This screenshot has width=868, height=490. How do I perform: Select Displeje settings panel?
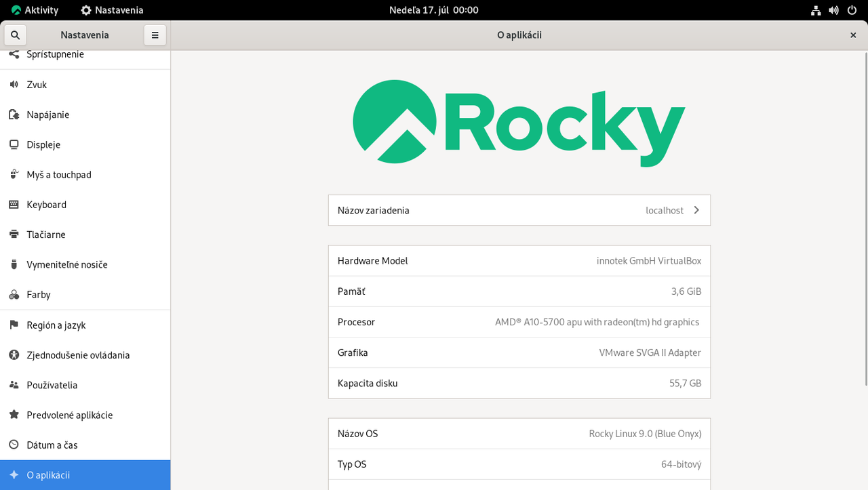tap(85, 144)
